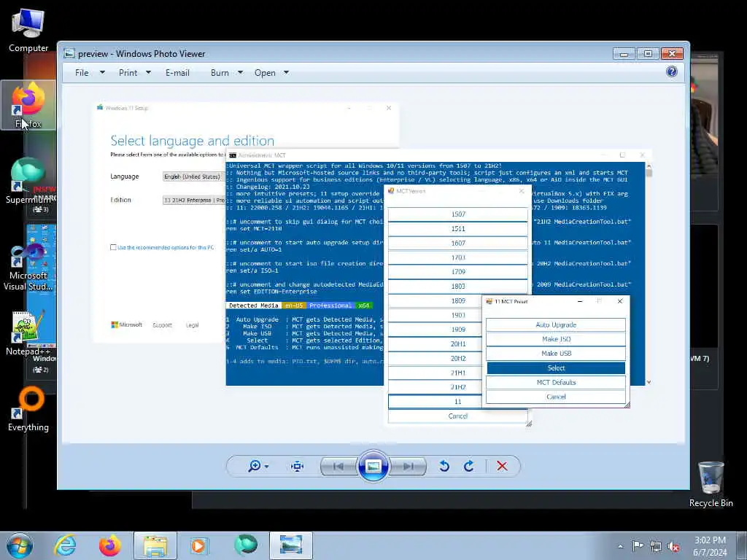Viewport: 747px width, 560px height.
Task: Open the Print menu
Action: coord(128,73)
